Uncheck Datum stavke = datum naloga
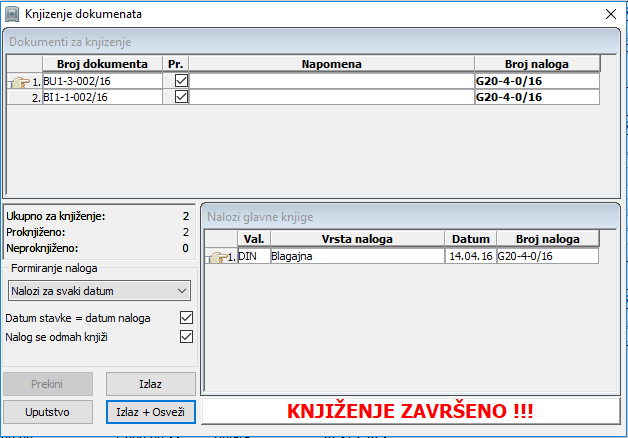 (x=186, y=318)
